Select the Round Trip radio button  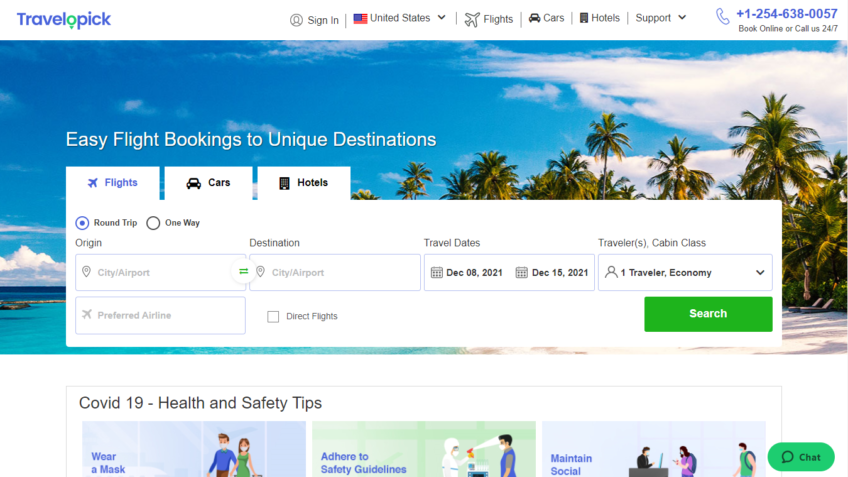[x=82, y=223]
